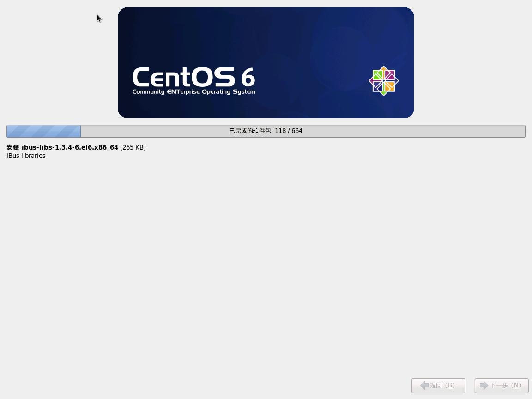Click the filled blue portion of the progress bar
This screenshot has height=399, width=532.
pos(43,131)
